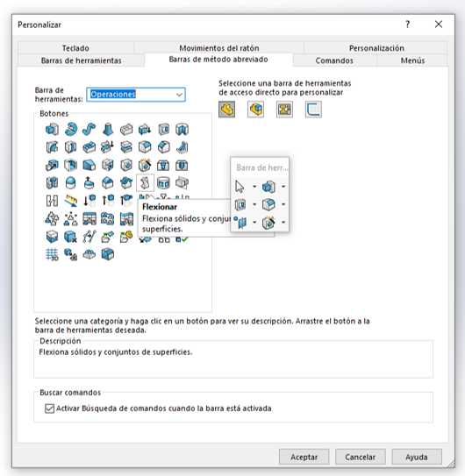The height and width of the screenshot is (476, 465).
Task: Open the Barra de herramientas Operaciones combo box
Action: pyautogui.click(x=136, y=95)
